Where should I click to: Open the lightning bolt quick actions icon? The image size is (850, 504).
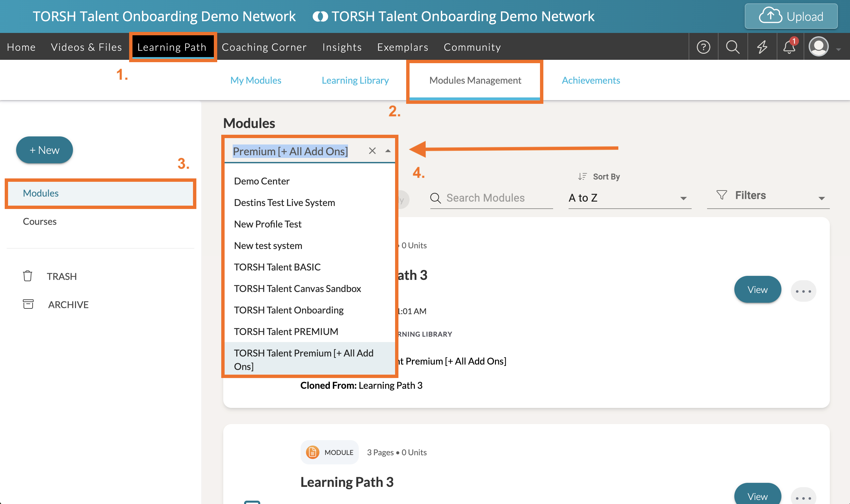coord(762,47)
